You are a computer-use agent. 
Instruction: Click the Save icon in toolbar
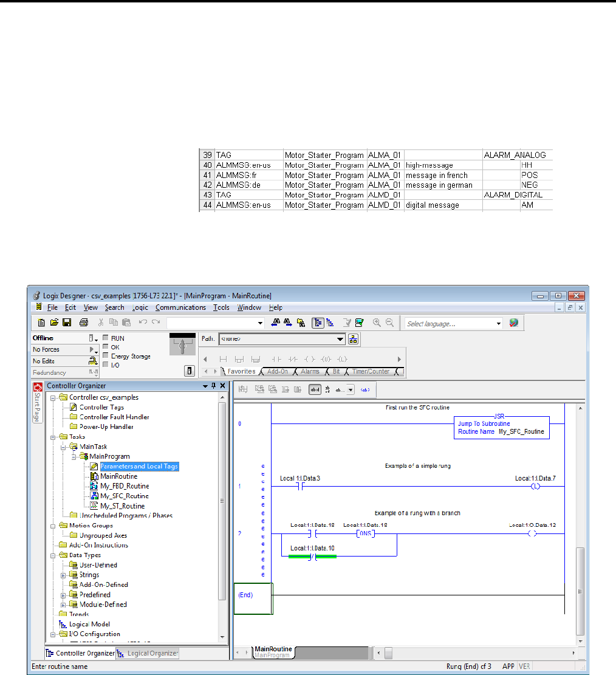click(67, 323)
